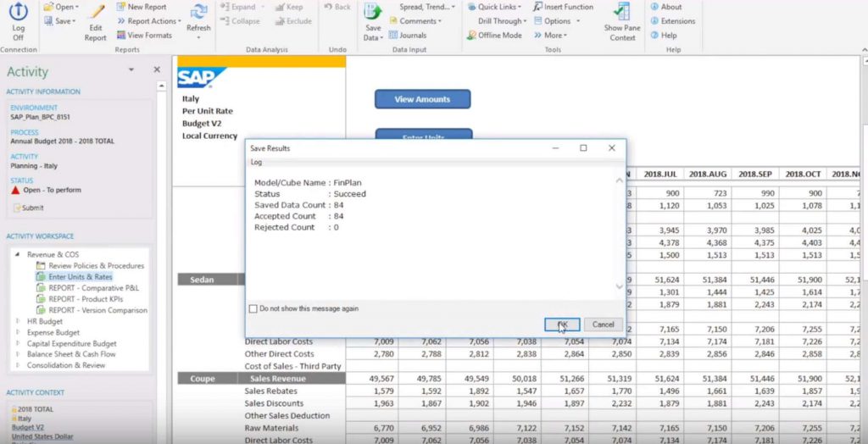The width and height of the screenshot is (868, 444).
Task: Open the Activity pane options arrow
Action: click(131, 69)
